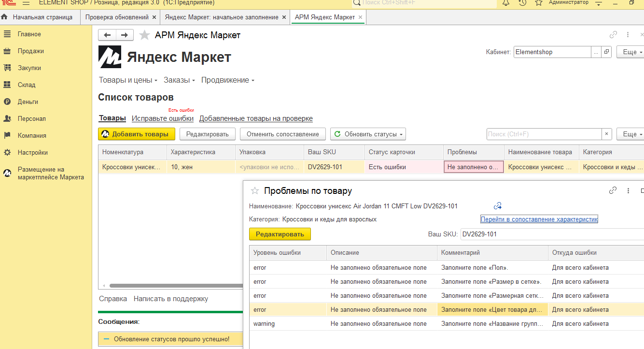Switch to Исправьте ошибки tab
The width and height of the screenshot is (644, 349).
coord(163,118)
